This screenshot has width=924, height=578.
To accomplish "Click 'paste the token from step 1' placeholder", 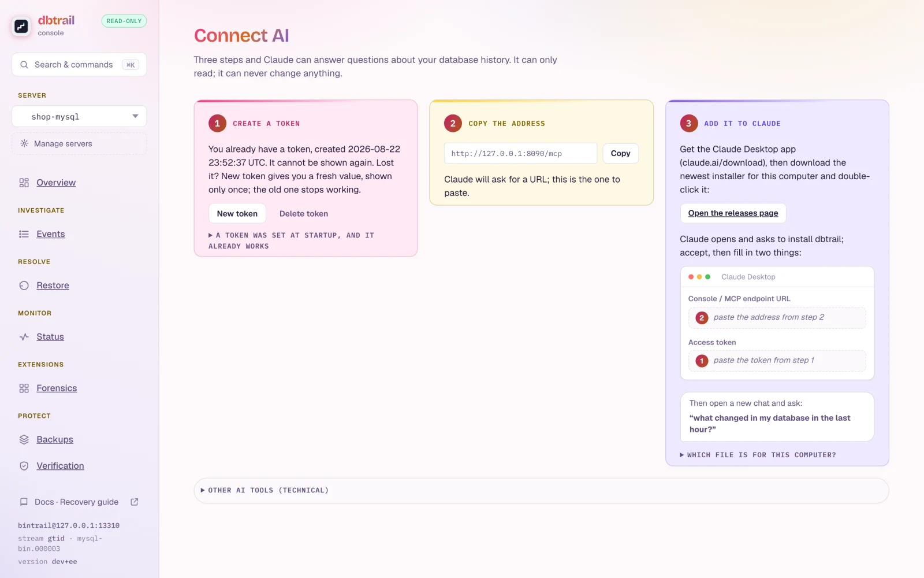I will click(777, 361).
